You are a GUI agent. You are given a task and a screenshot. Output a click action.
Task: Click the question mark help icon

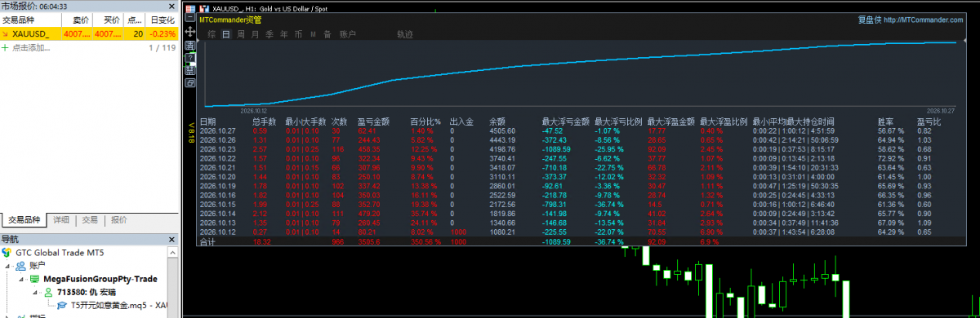[189, 57]
